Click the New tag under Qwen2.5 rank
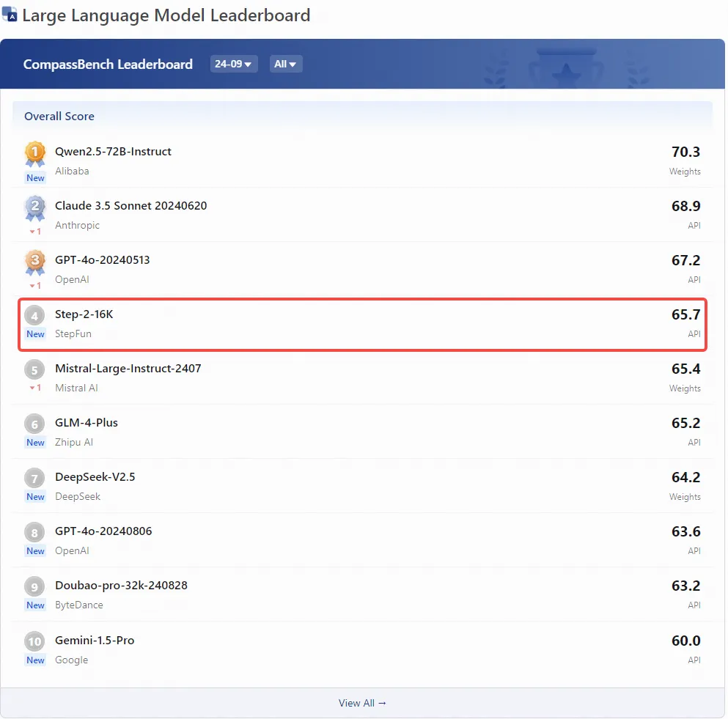 coord(35,178)
